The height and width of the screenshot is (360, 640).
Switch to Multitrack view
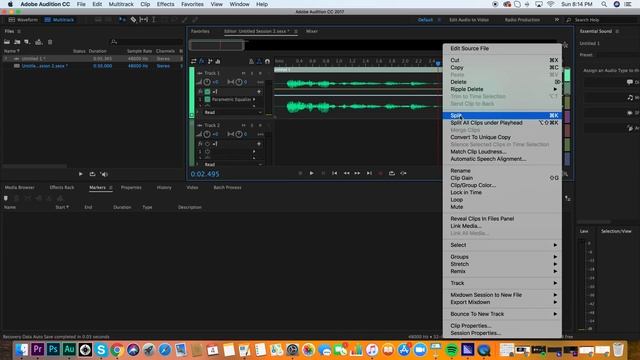coord(60,20)
